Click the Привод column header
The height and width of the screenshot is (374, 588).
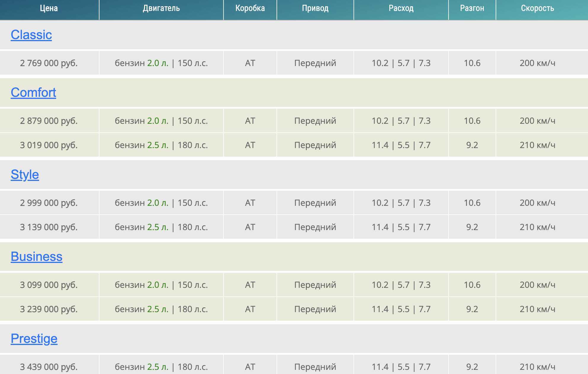315,8
